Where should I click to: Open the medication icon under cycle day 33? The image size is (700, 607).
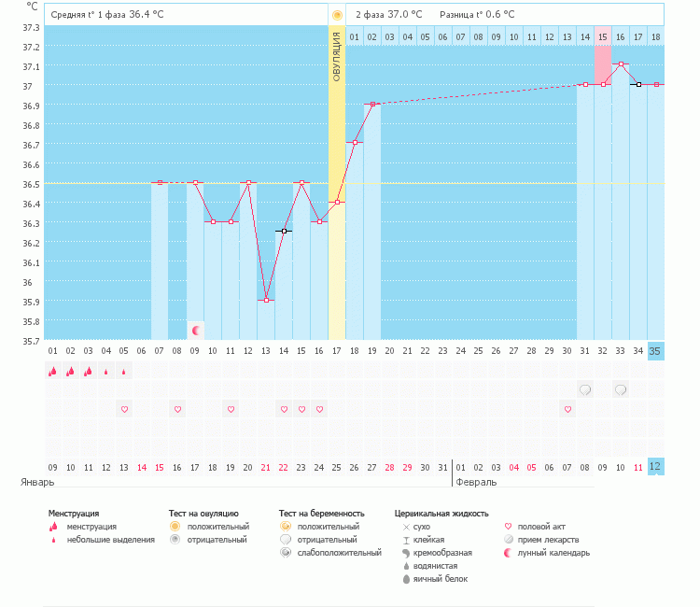[621, 389]
